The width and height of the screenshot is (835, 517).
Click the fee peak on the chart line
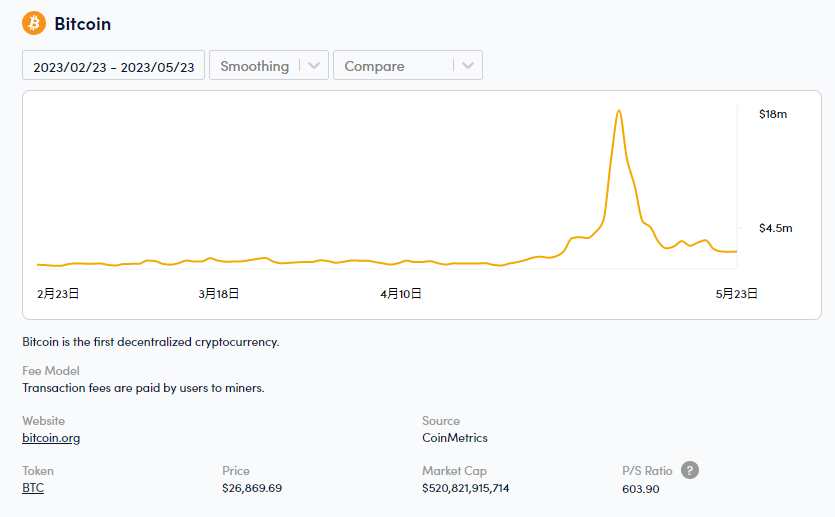pyautogui.click(x=619, y=111)
